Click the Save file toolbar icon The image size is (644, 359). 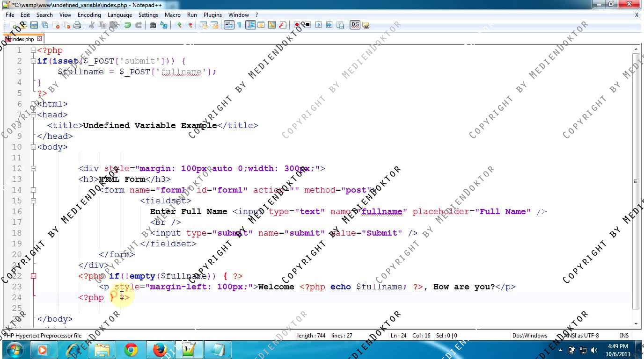pos(34,25)
